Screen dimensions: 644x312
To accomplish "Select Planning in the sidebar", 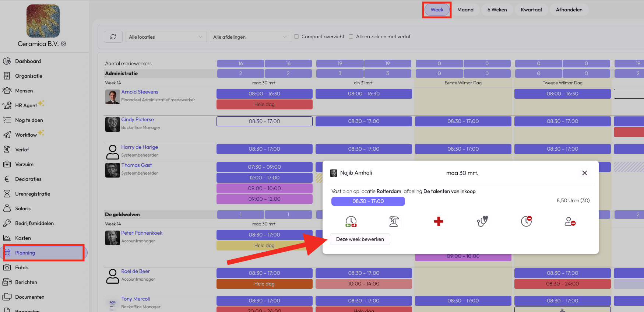I will pos(44,253).
